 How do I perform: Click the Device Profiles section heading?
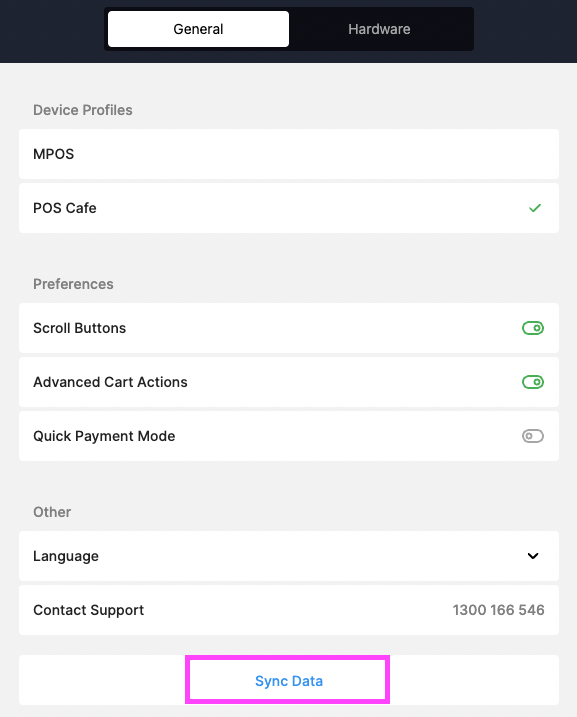coord(83,110)
